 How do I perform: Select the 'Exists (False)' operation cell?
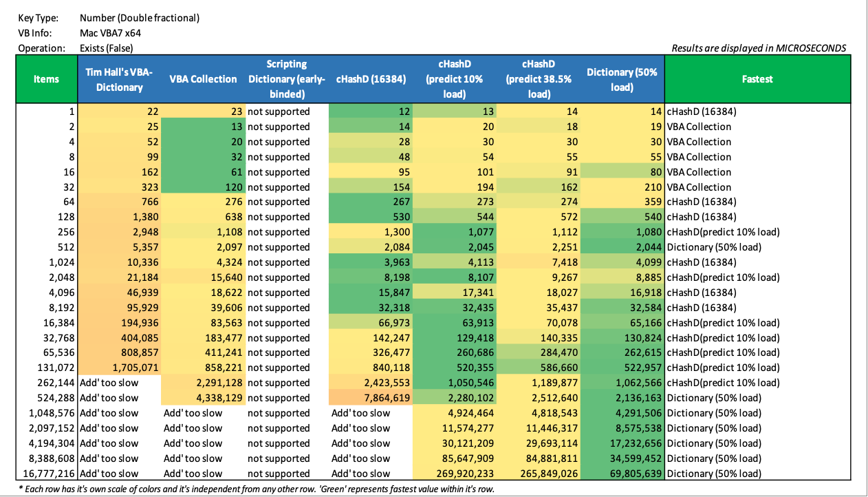click(106, 48)
